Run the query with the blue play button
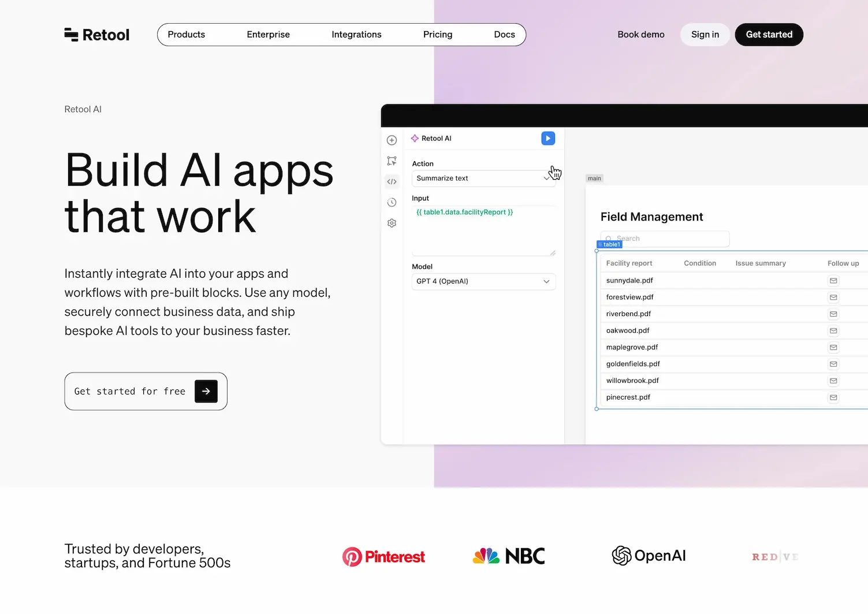The image size is (868, 614). tap(547, 138)
